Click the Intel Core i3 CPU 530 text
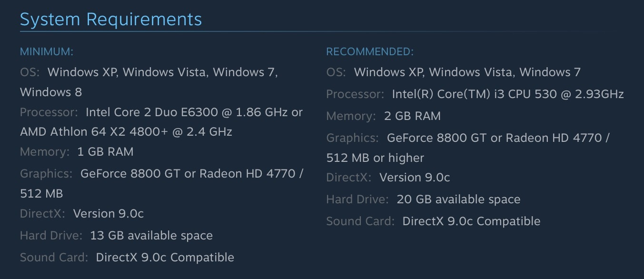The height and width of the screenshot is (279, 644). coord(508,94)
